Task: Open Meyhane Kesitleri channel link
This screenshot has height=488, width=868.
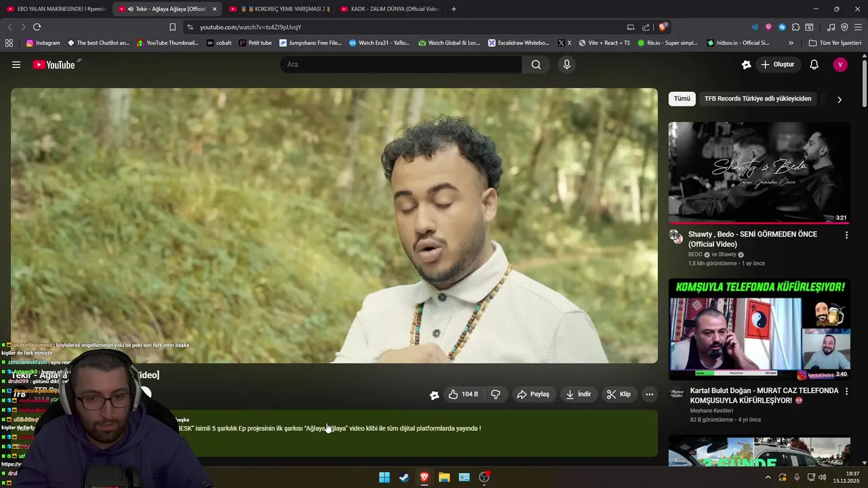Action: (711, 411)
